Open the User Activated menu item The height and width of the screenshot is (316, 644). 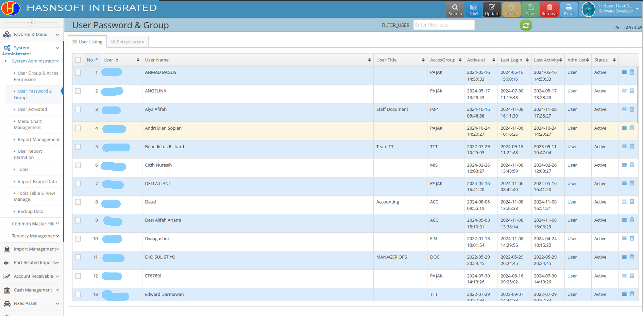[32, 109]
